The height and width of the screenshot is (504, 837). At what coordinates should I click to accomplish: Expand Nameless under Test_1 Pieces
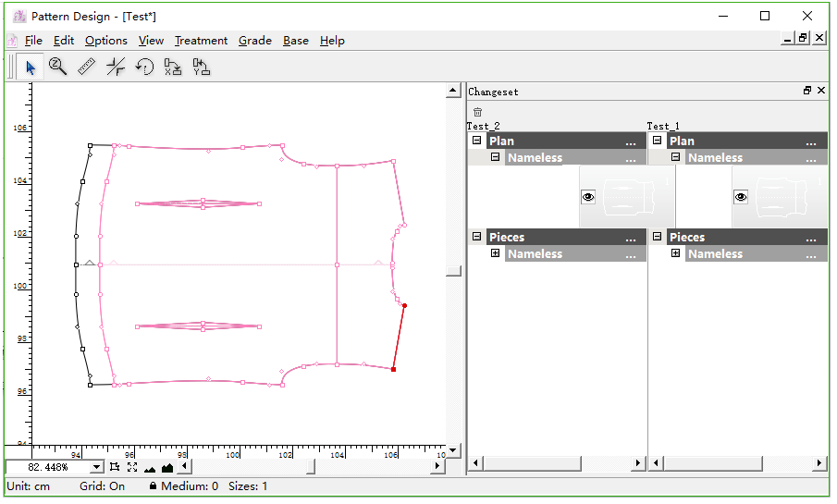coord(676,253)
